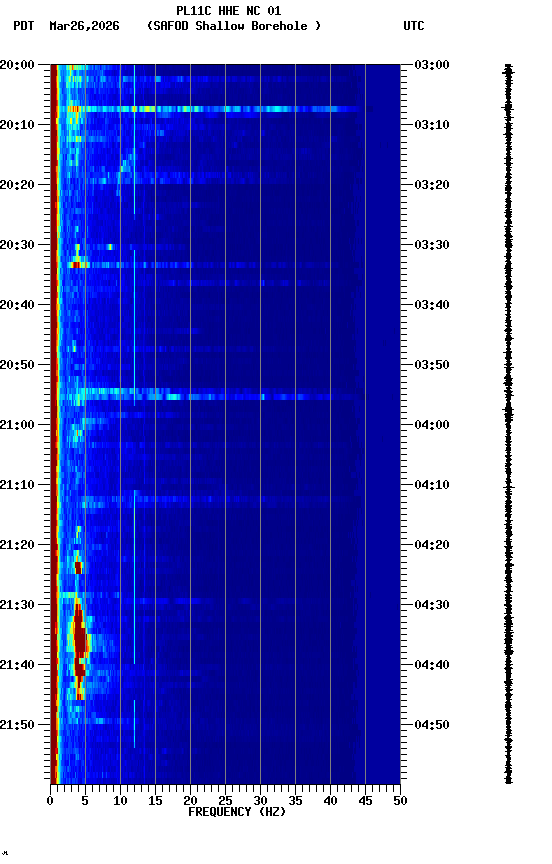The image size is (552, 864).
Task: Click the 5 Hz frequency tick label
Action: tap(85, 801)
